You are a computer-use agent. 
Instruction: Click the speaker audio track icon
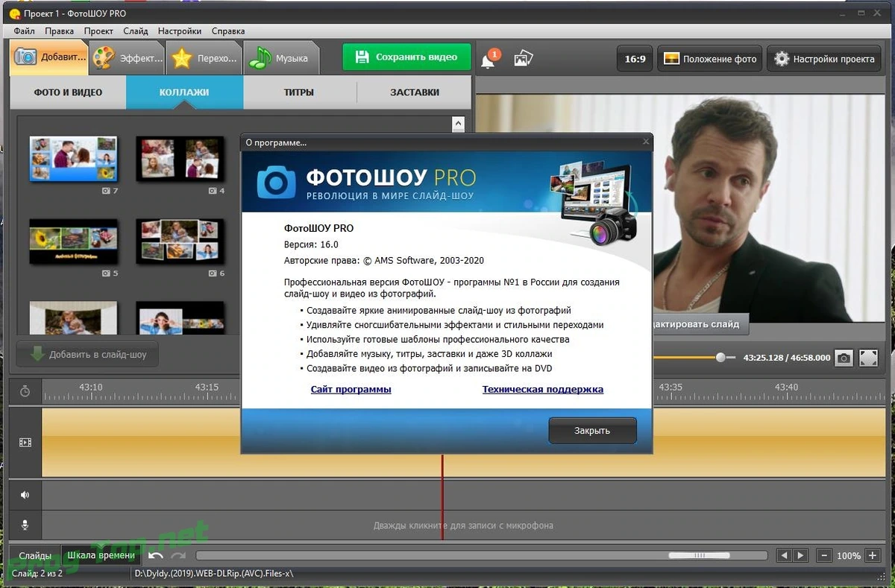point(25,495)
